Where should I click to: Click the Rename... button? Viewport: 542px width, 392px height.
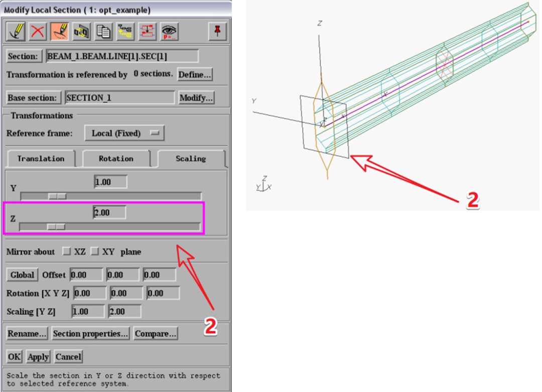tap(27, 333)
